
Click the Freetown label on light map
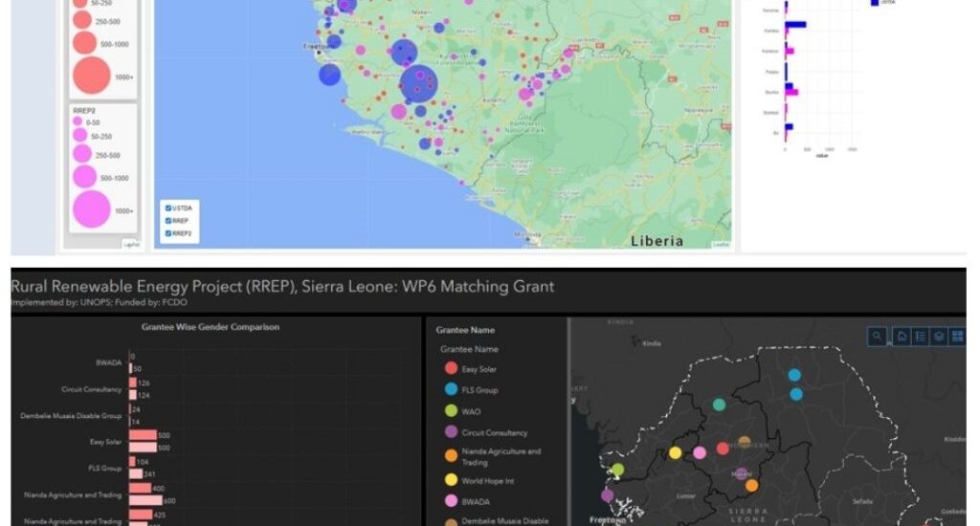[316, 45]
